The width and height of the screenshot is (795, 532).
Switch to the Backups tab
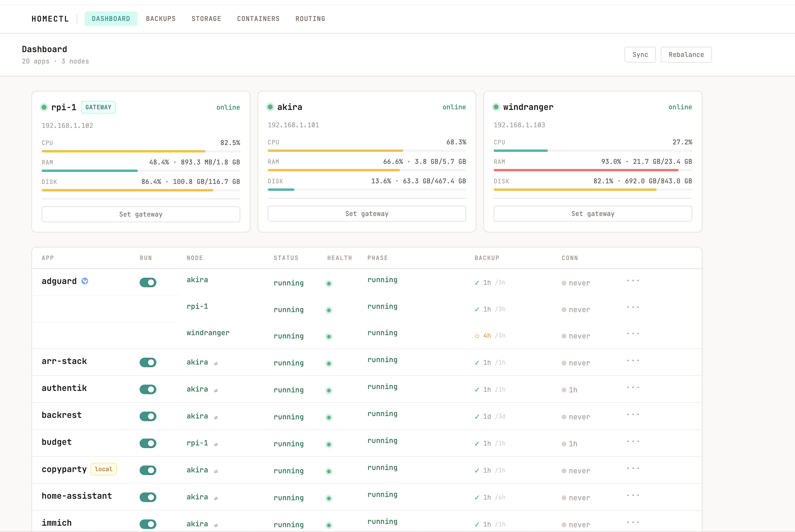click(x=161, y=19)
